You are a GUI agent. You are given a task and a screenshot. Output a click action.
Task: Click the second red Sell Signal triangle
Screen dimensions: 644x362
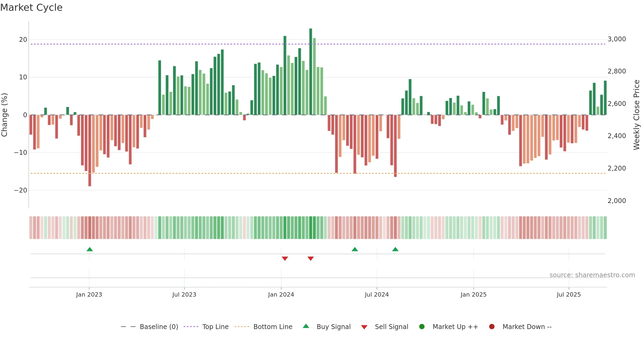[x=311, y=258]
